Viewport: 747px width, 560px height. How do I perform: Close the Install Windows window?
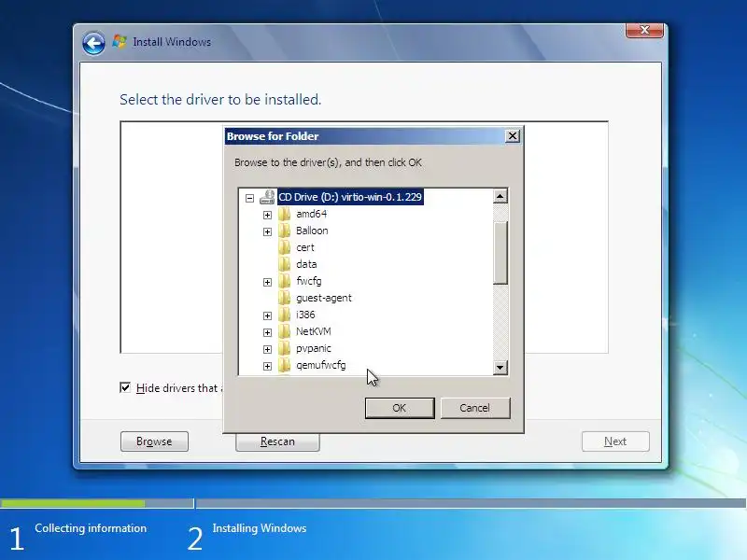pyautogui.click(x=644, y=30)
